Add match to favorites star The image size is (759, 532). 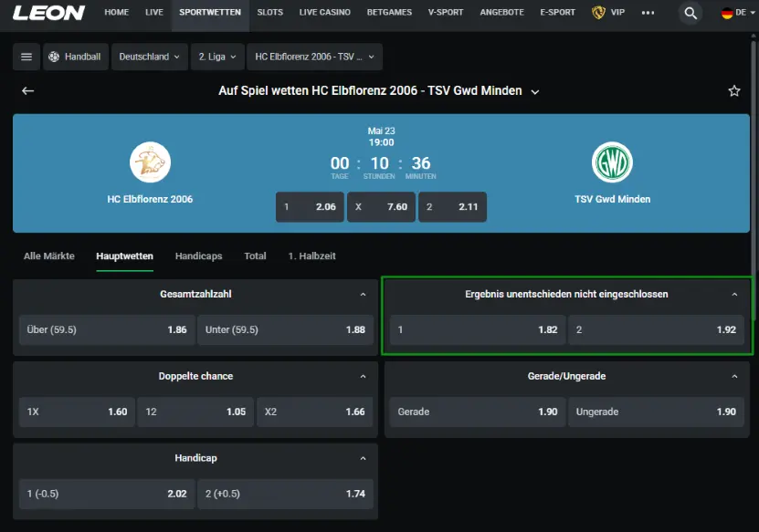733,90
